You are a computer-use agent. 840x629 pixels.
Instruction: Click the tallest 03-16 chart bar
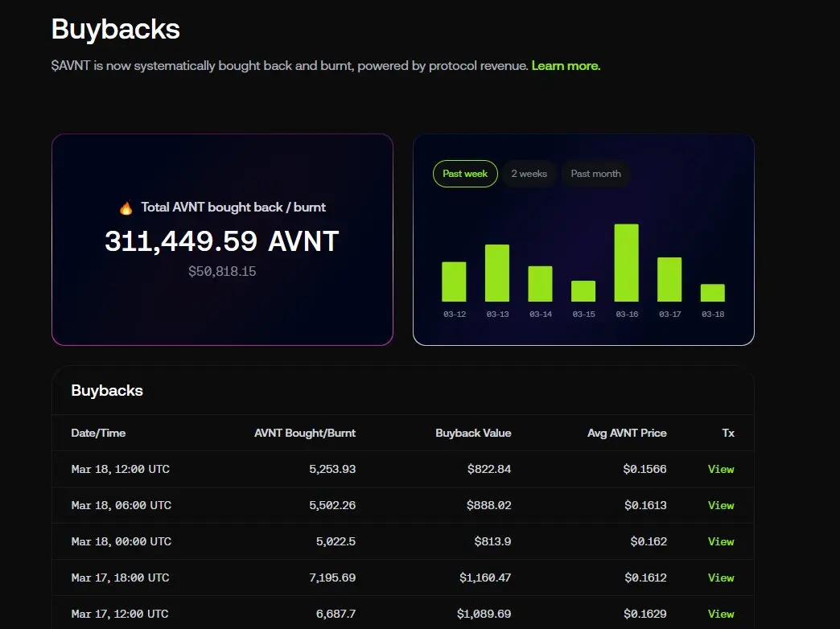[x=626, y=262]
